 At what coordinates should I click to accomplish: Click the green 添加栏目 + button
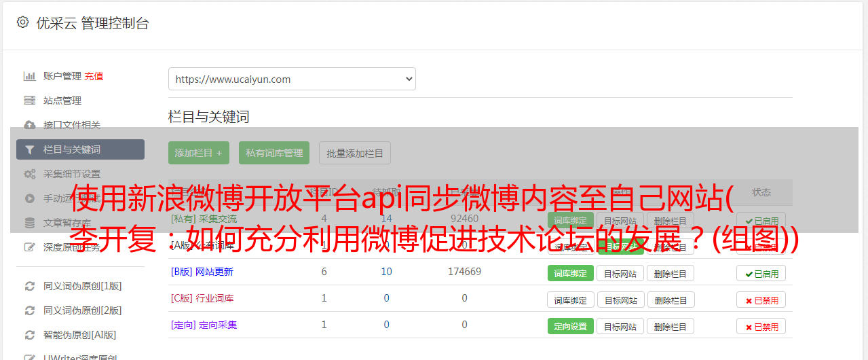(x=199, y=153)
